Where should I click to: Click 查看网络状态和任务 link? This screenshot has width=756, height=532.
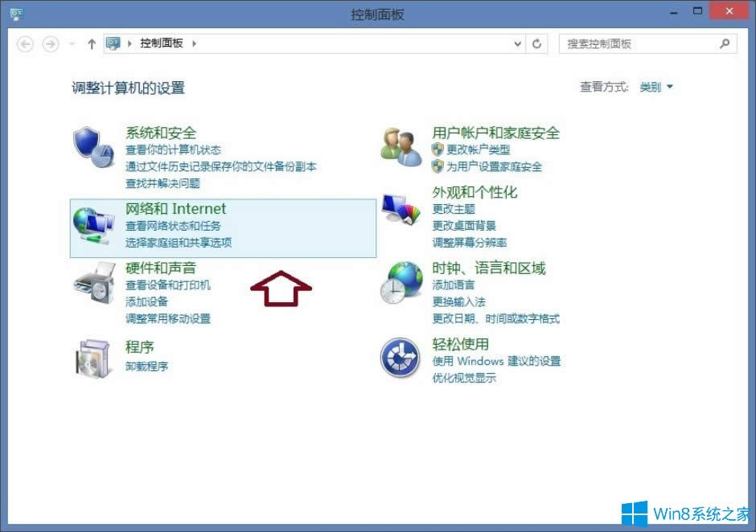tap(172, 226)
